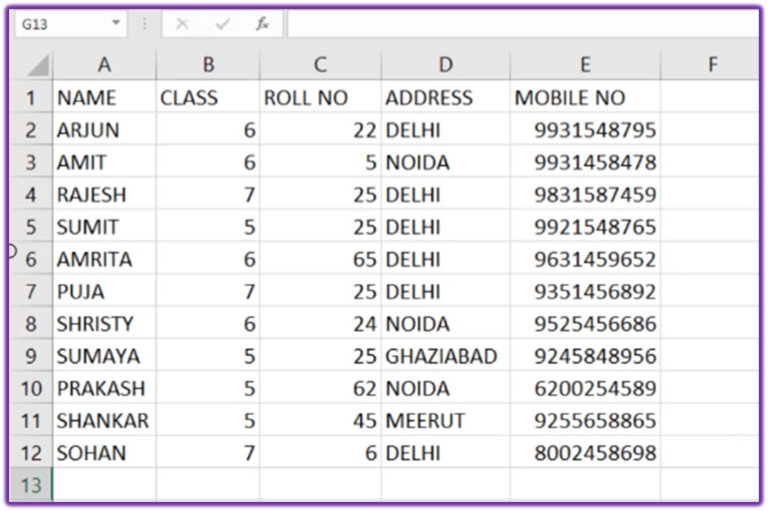
Task: Click the Name Box showing G13
Action: [x=60, y=23]
